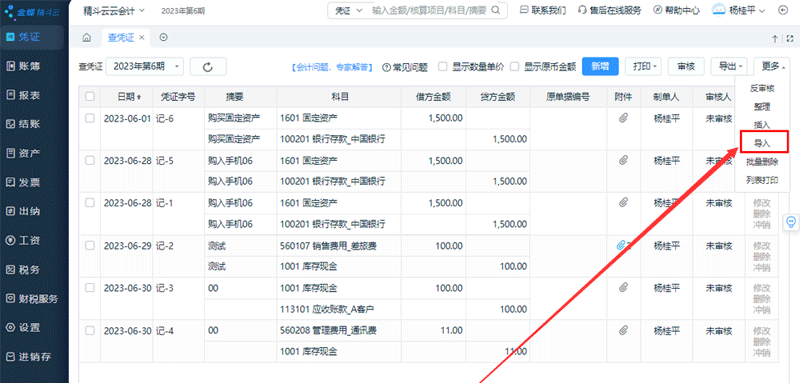Tick the checkbox for voucher 记-5

90,160
